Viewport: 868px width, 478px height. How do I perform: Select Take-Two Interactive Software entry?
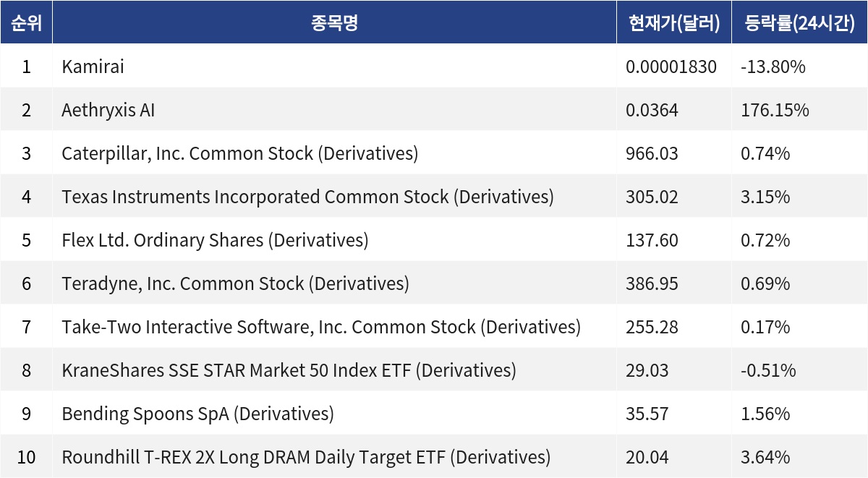tap(321, 328)
